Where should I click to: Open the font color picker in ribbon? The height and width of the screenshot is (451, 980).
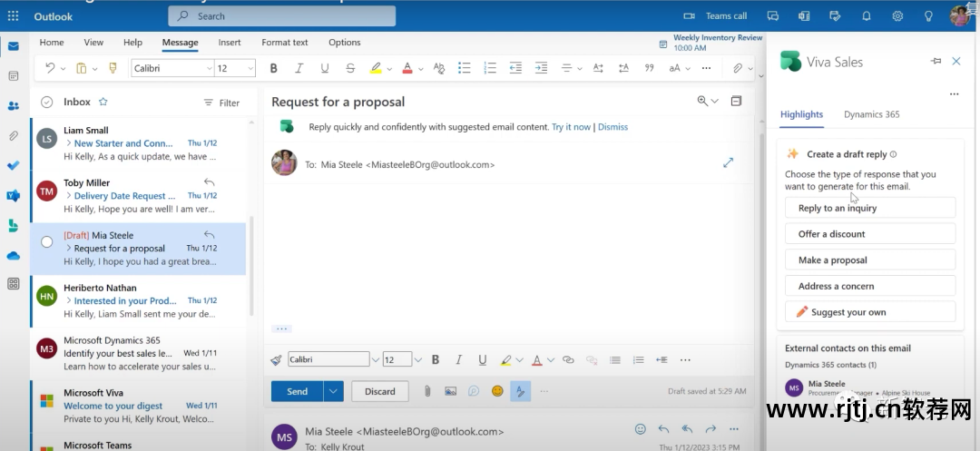click(x=419, y=68)
